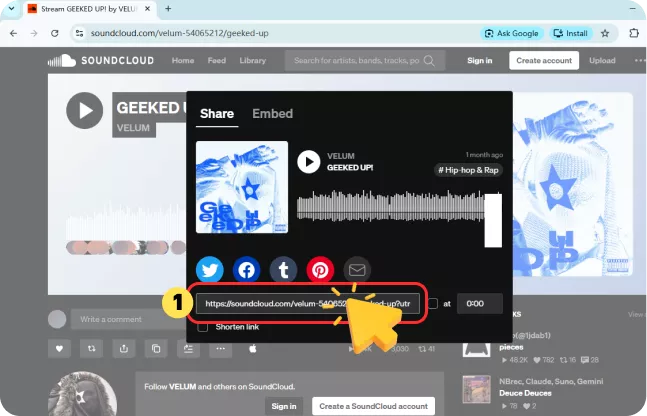Edit the 0:00 start time field

pos(480,304)
